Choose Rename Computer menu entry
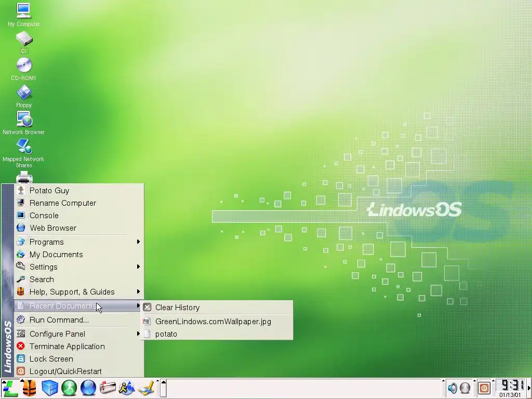 click(79, 203)
